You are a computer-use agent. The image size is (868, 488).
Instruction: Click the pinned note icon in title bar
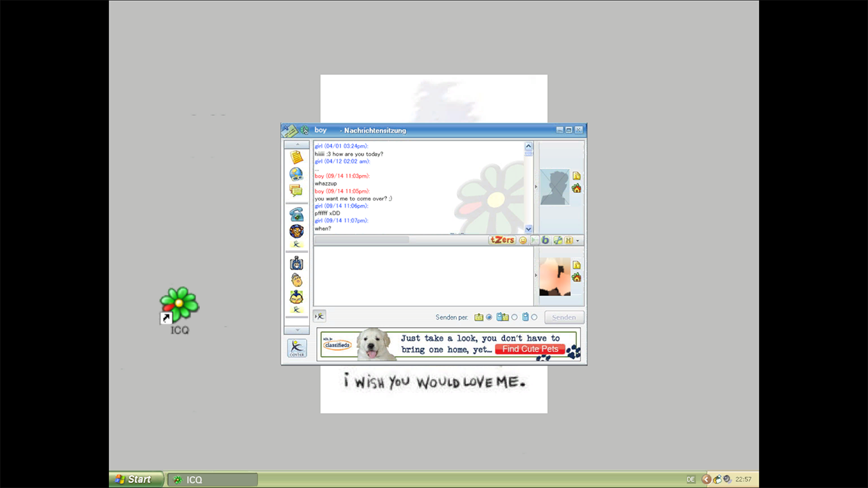click(290, 130)
